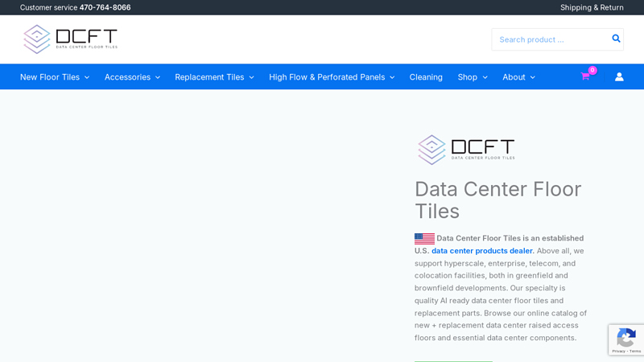Viewport: 644px width, 362px height.
Task: Expand the Accessories chevron
Action: pyautogui.click(x=158, y=77)
